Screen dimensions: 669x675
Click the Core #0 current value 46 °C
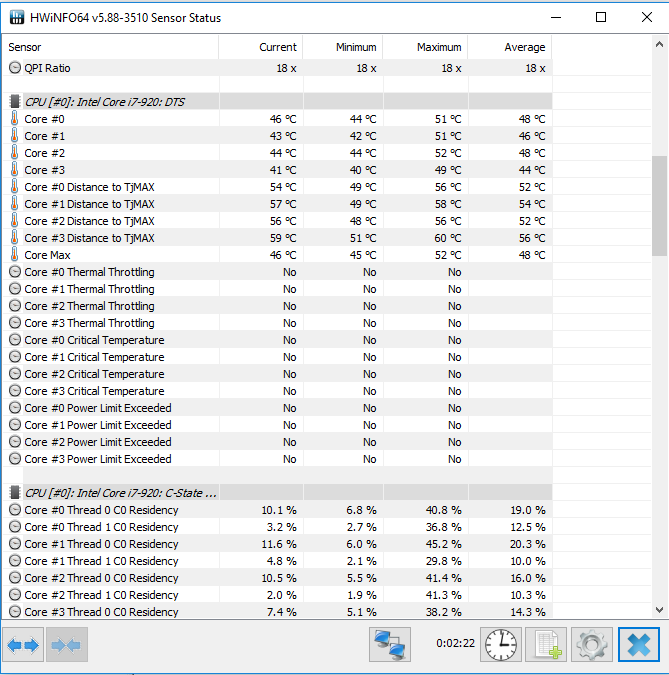pos(283,119)
